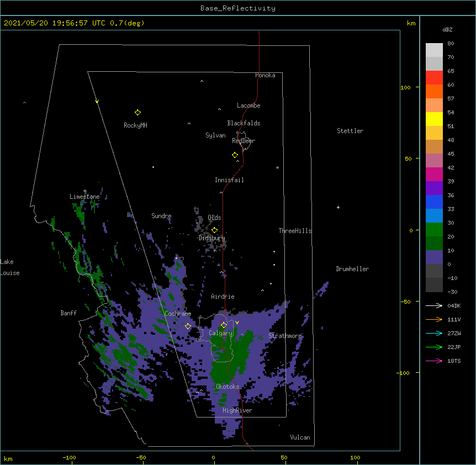Screen dimensions: 476x465
Task: Click the Banff label
Action: [68, 313]
